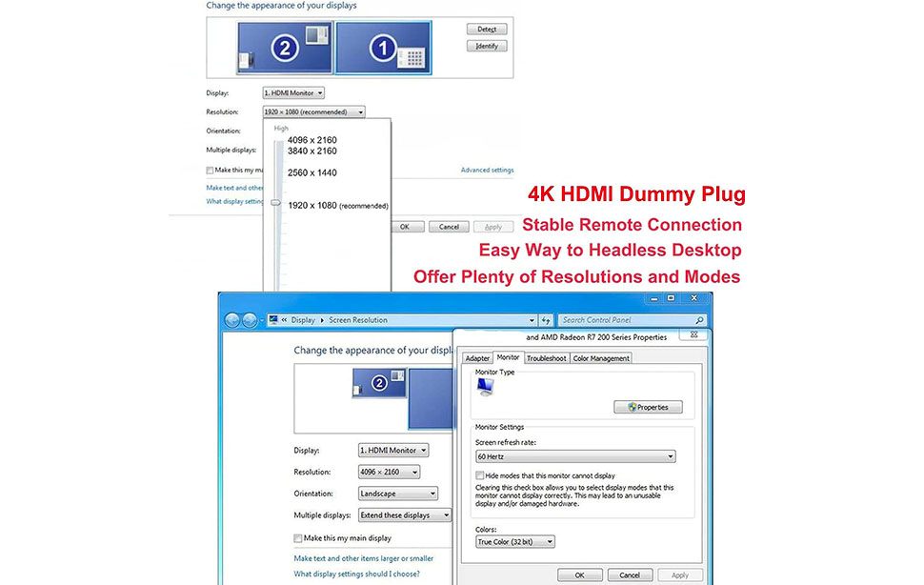Click monitor 2 thumbnail in lower Screen Resolution window
Screen dimensions: 924x585
tap(378, 383)
